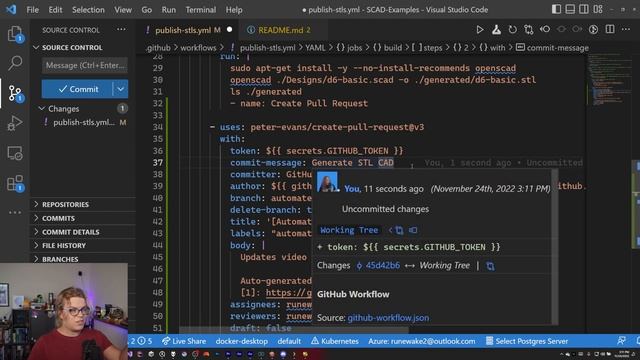Viewport: 640px width, 360px height.
Task: Open the Selection menu
Action: 88,10
